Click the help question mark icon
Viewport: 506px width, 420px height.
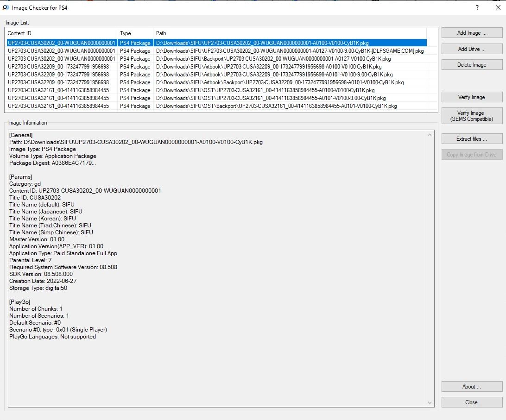[x=477, y=7]
